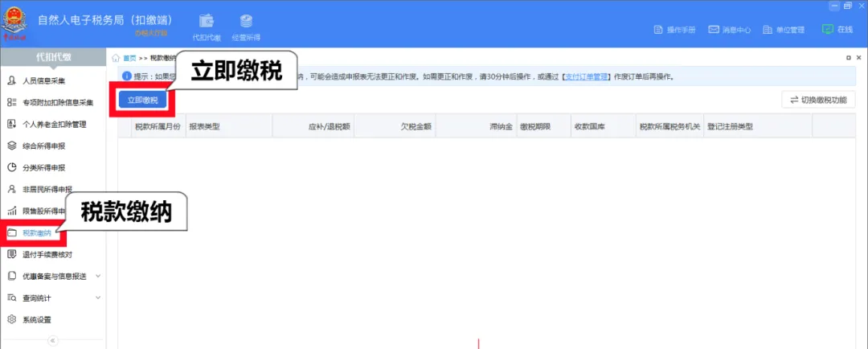Click the home icon in breadcrumb
Image resolution: width=868 pixels, height=349 pixels.
[x=117, y=58]
